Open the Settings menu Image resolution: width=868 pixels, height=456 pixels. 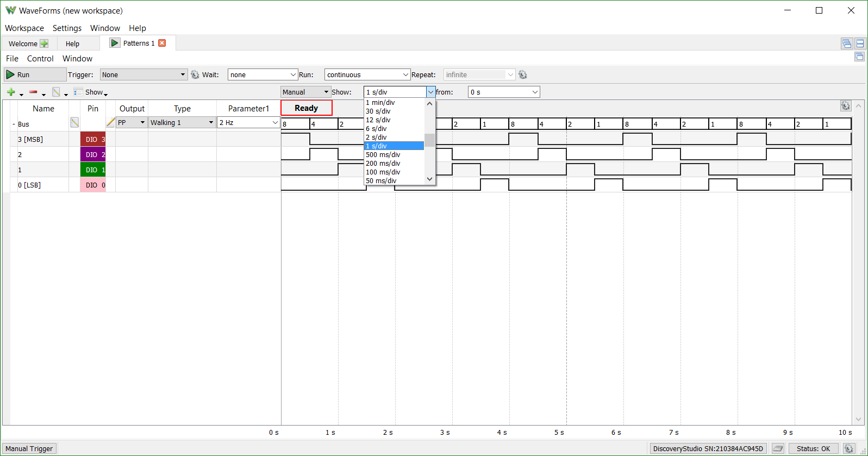67,28
